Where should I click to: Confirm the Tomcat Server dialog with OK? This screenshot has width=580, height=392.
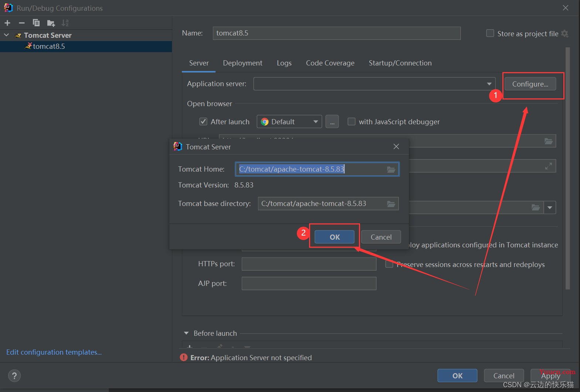(335, 237)
